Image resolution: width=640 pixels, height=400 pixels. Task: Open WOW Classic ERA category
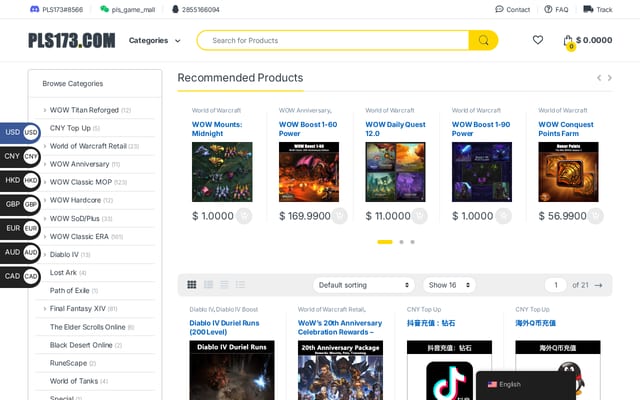point(79,236)
